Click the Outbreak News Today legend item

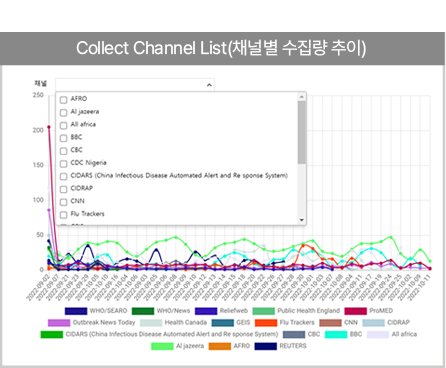[92, 323]
